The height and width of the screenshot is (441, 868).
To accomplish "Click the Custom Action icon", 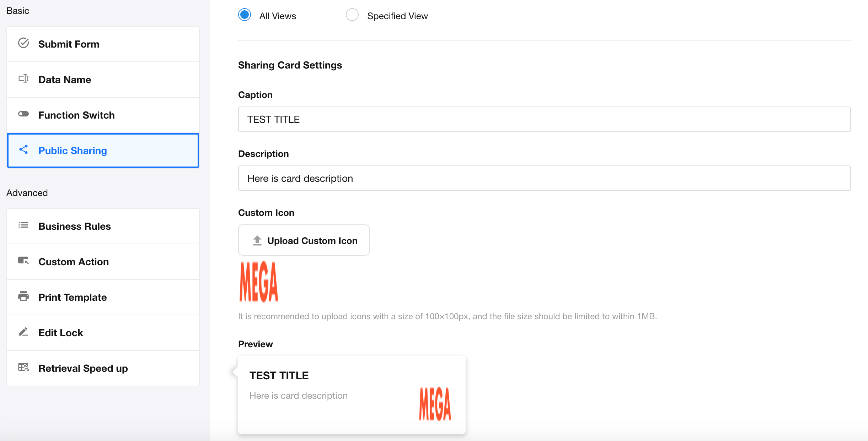I will [x=23, y=261].
